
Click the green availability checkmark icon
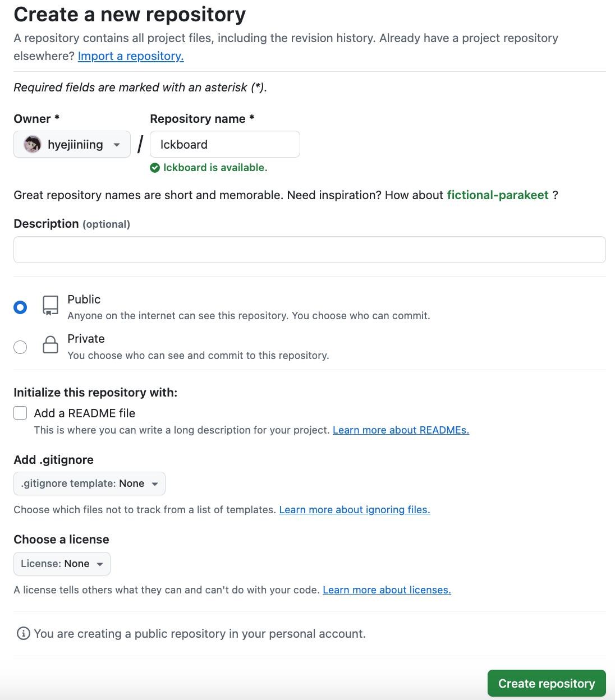pos(155,168)
